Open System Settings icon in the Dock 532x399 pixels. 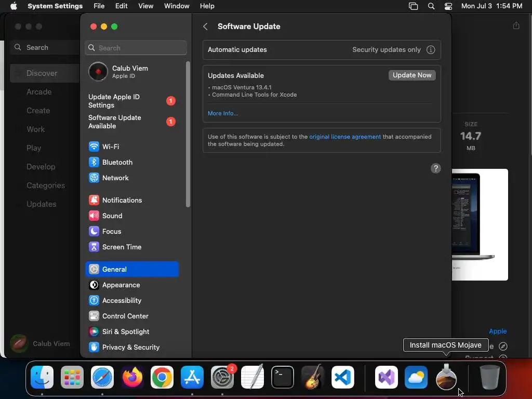pyautogui.click(x=222, y=377)
